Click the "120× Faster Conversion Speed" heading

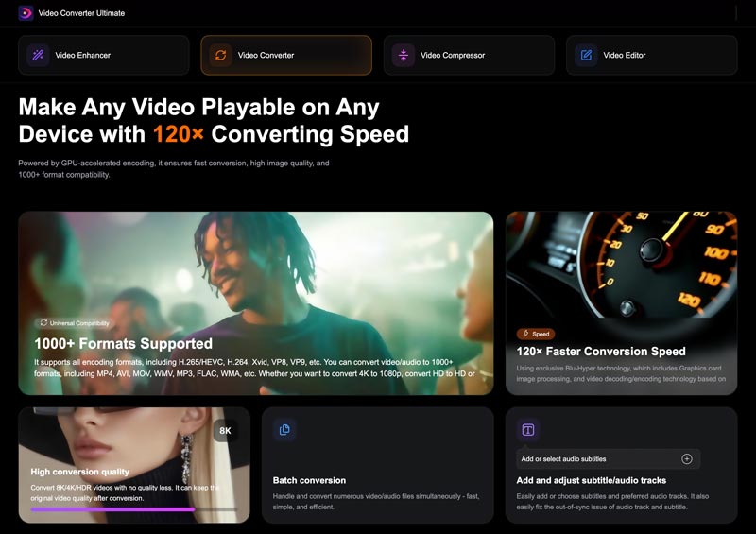[x=601, y=352]
